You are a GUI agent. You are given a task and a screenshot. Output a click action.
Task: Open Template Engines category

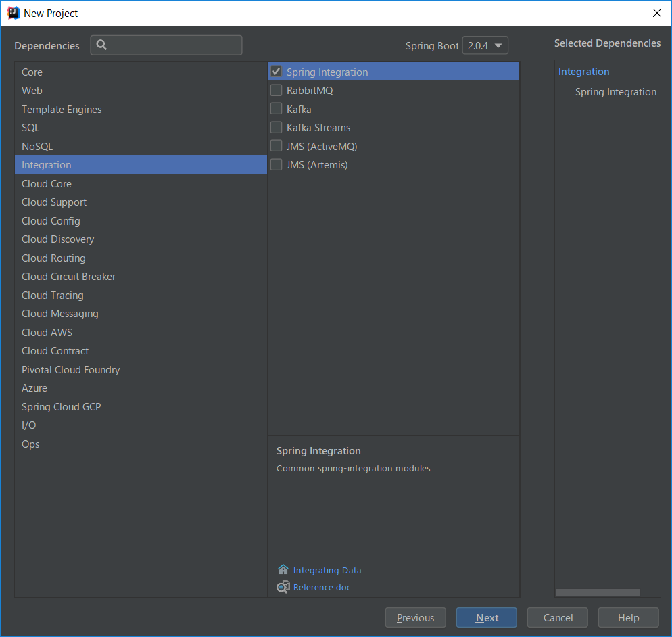tap(141, 110)
